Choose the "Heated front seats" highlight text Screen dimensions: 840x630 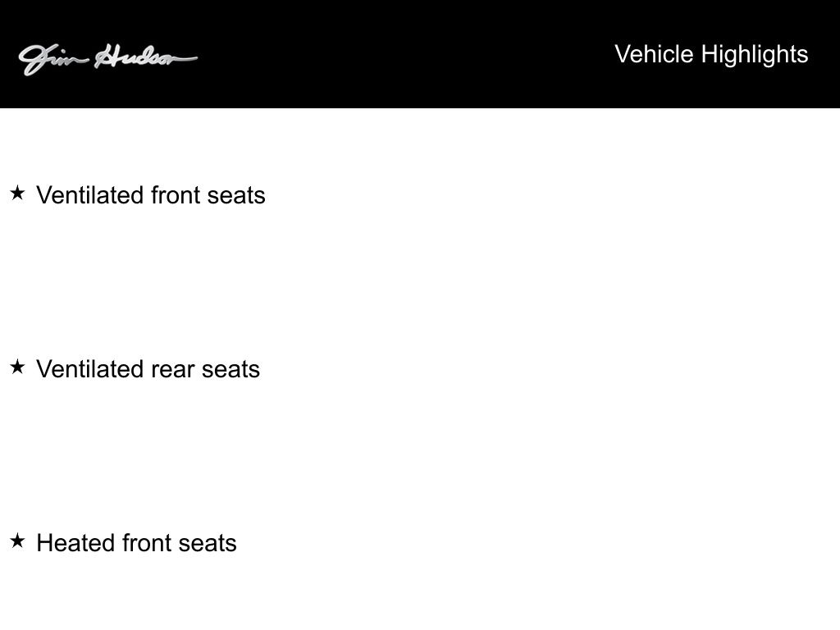pyautogui.click(x=136, y=543)
